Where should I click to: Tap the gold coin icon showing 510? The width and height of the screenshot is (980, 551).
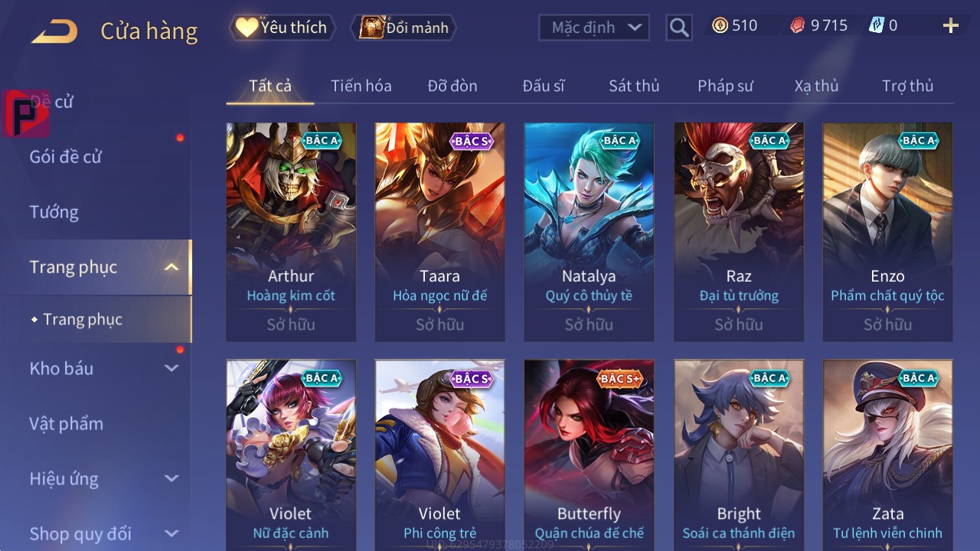pos(720,26)
